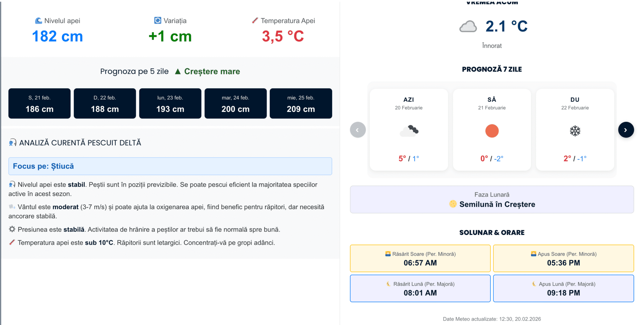Screen dimensions: 644x325
Task: Click the cloud icon showing 2.1 °C
Action: 468,26
